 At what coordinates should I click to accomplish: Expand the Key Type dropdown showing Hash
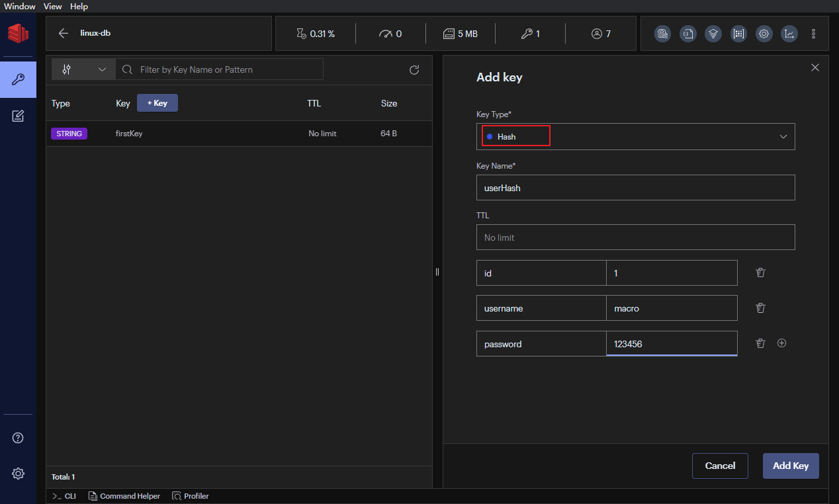[x=636, y=136]
